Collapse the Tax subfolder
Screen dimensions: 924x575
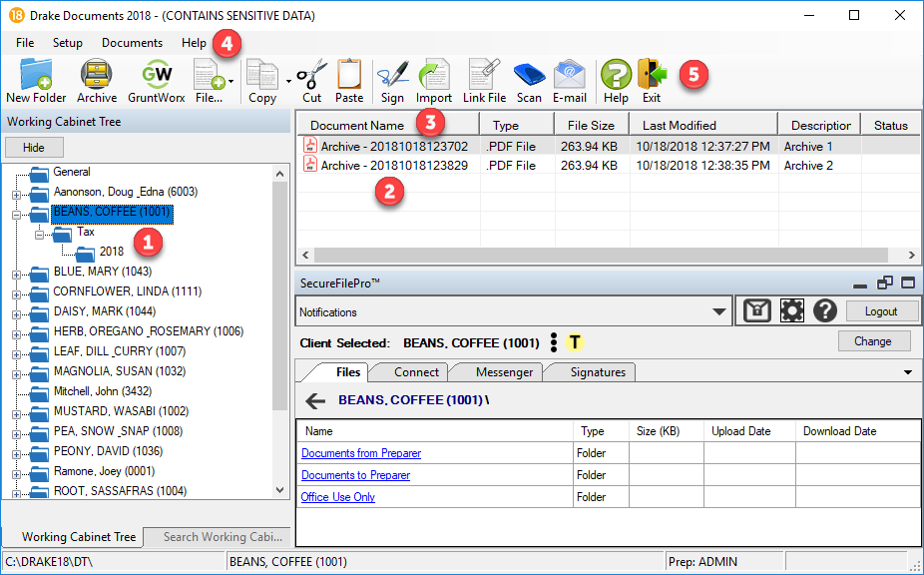[39, 235]
